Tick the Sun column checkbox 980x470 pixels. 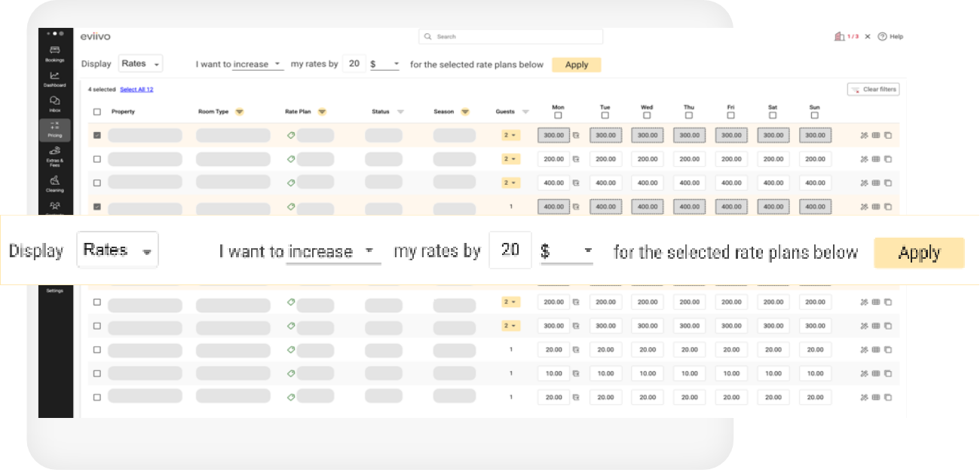click(x=814, y=115)
